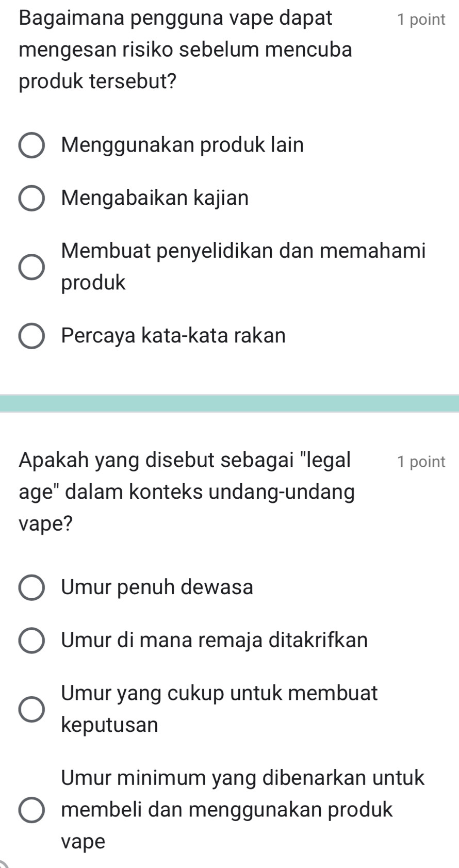
Task: Click the 'Umur di mana remaja ditakrifkan' label text
Action: click(215, 640)
